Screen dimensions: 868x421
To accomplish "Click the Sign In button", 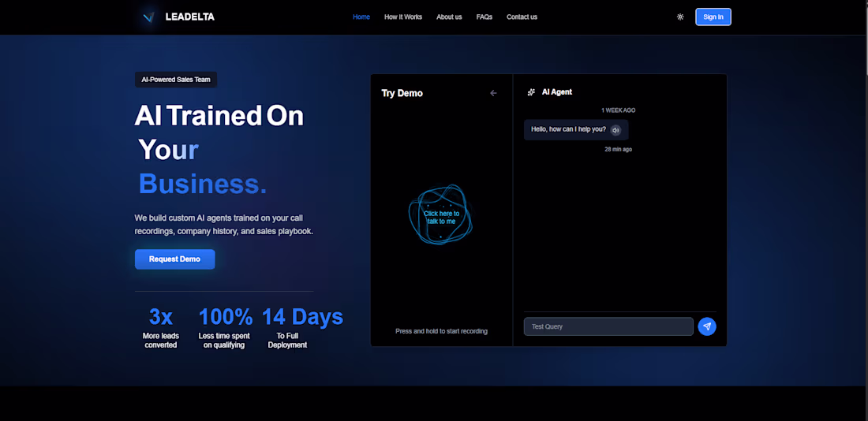I will click(713, 17).
